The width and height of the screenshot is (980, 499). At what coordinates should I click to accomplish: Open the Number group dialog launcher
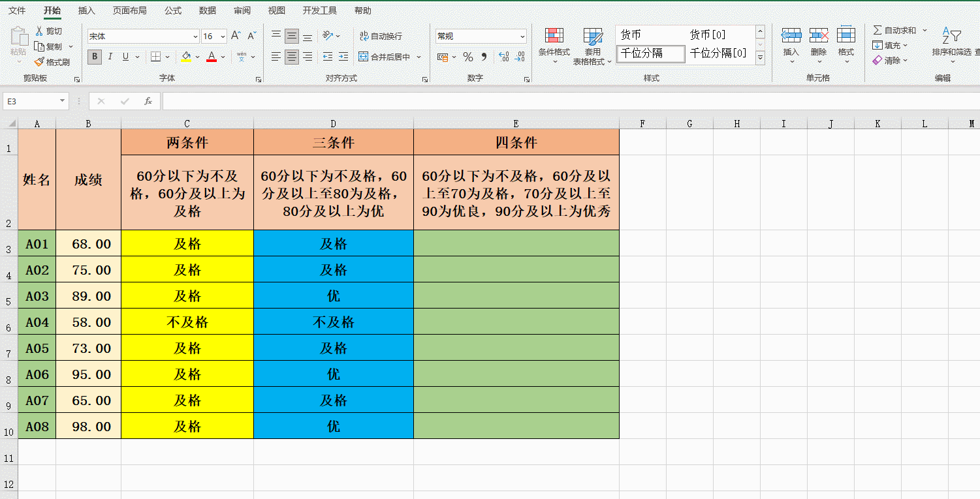point(526,79)
